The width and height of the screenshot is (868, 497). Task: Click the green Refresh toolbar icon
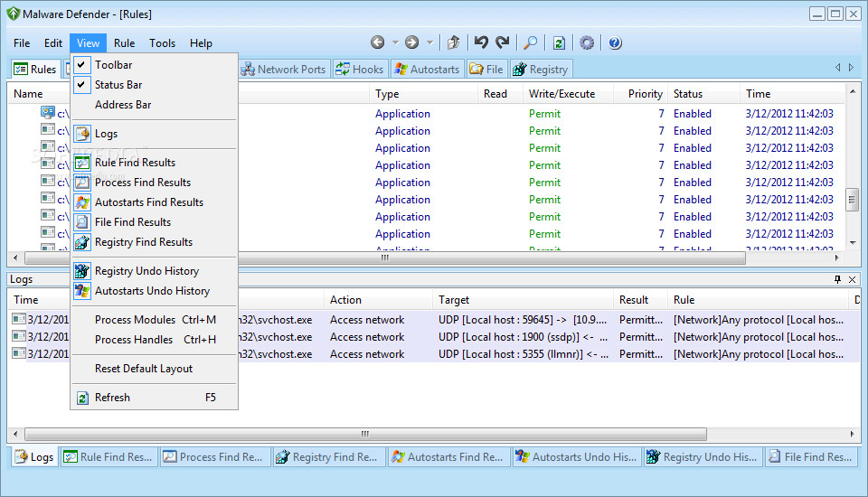[559, 42]
